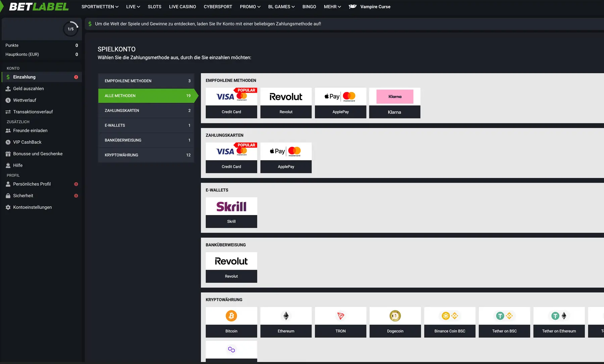Screen dimensions: 604x364
Task: Click the BetLabel logo
Action: pyautogui.click(x=39, y=7)
